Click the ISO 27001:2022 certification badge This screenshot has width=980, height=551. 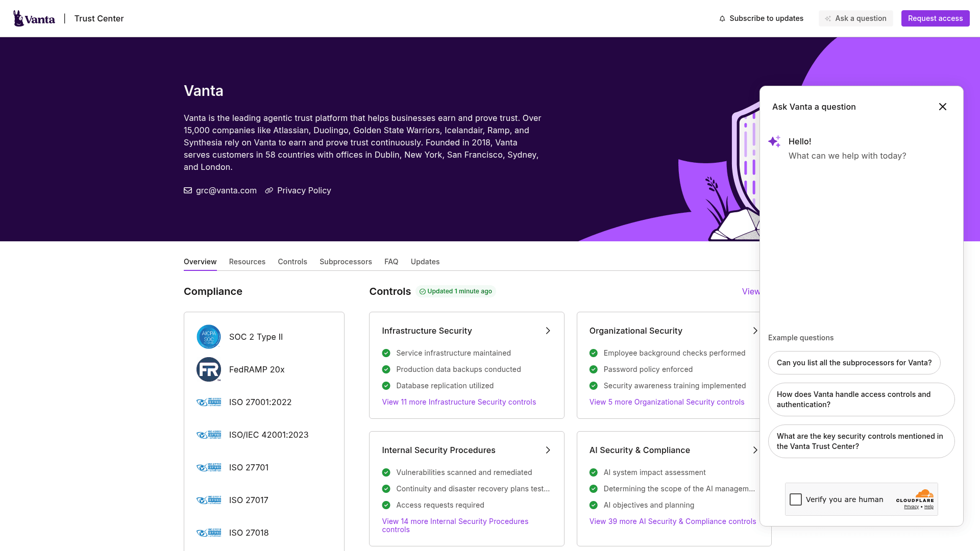click(209, 402)
